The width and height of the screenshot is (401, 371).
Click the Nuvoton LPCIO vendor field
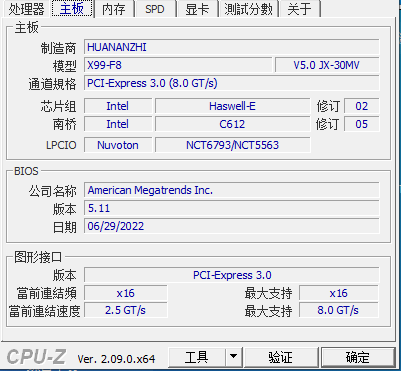118,145
